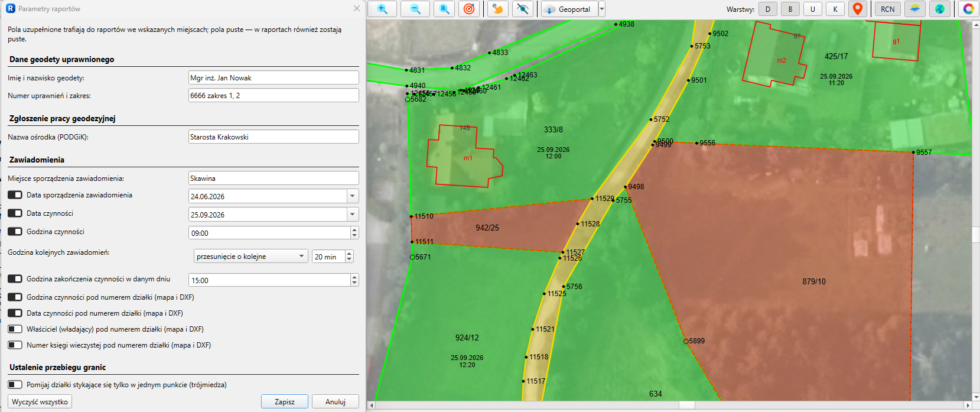Click the orange location pin icon
The width and height of the screenshot is (980, 412).
point(858,9)
